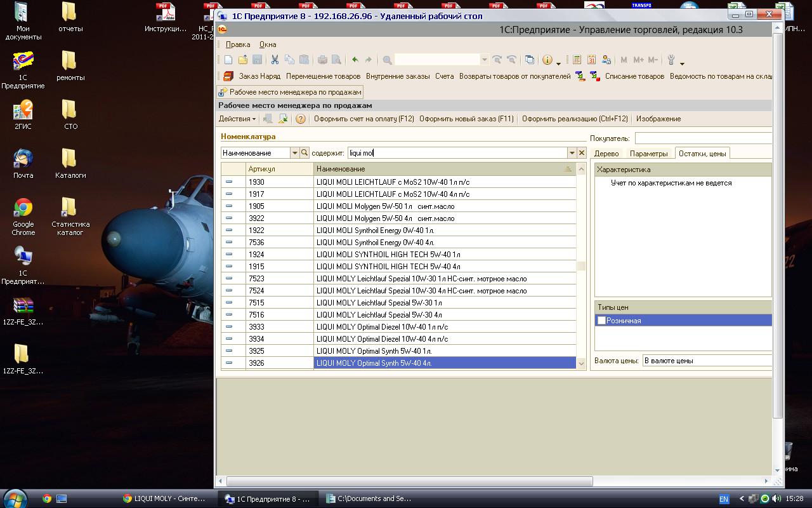Click the New document icon in 1C toolbar

tap(228, 60)
